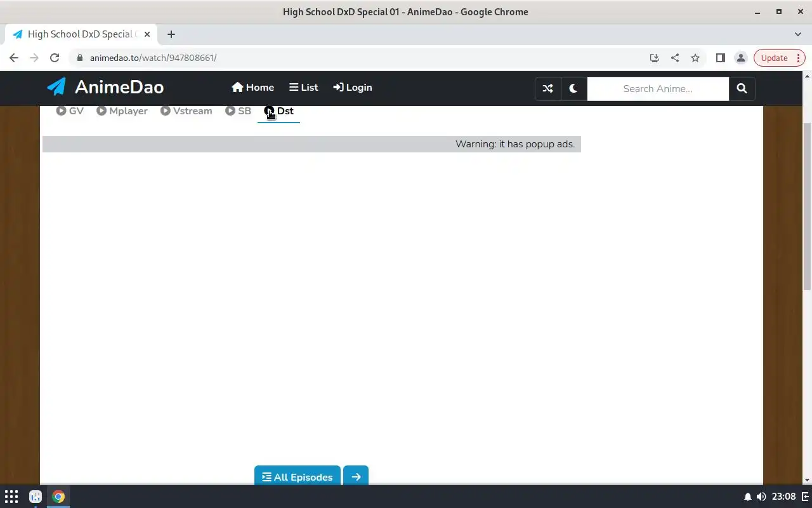This screenshot has height=508, width=812.
Task: Select the High School DxD Special tab
Action: click(x=81, y=34)
